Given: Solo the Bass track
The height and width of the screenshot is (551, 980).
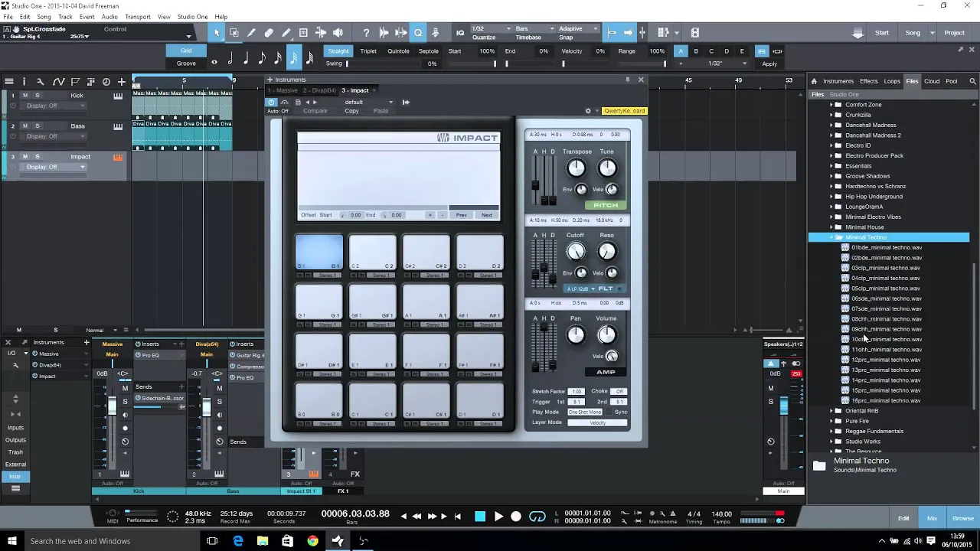Looking at the screenshot, I should tap(37, 126).
